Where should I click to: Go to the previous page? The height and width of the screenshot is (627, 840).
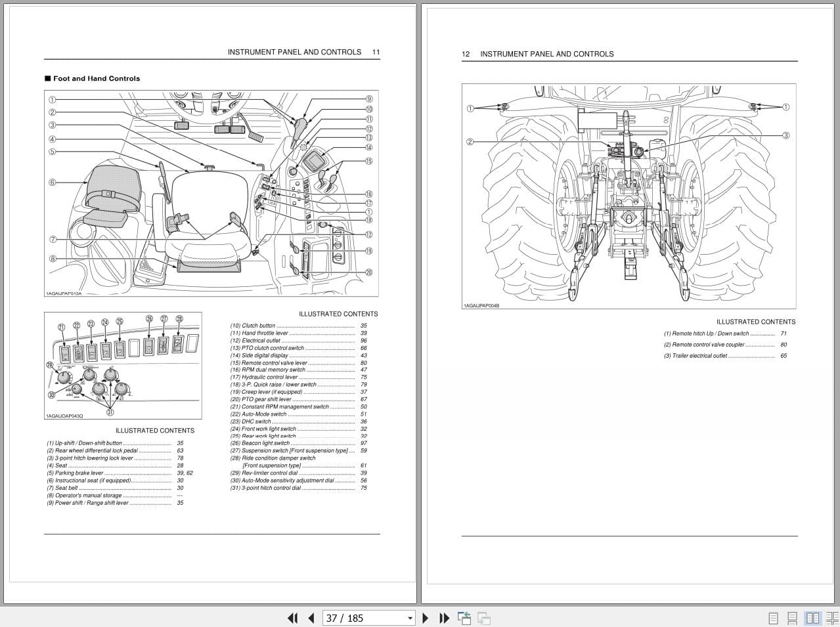coord(311,618)
